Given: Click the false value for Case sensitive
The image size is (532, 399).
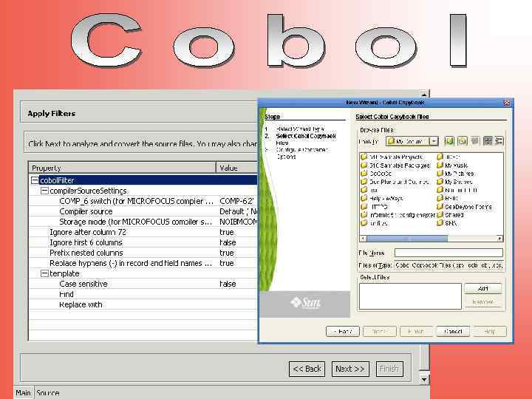Looking at the screenshot, I should (x=228, y=284).
